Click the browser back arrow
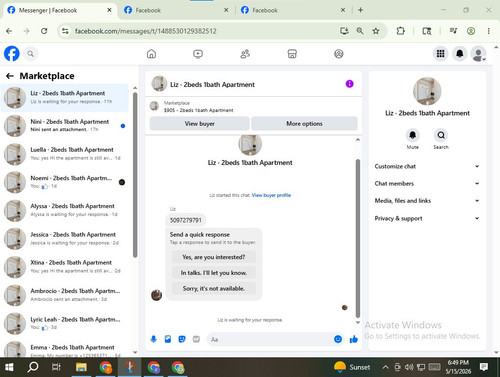Image resolution: width=500 pixels, height=377 pixels. [x=9, y=31]
